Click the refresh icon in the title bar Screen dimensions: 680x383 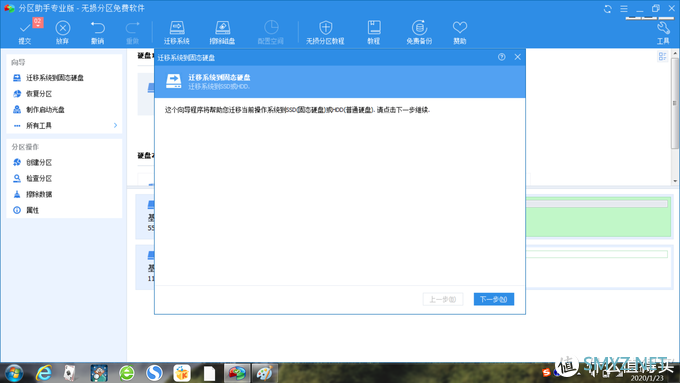coord(608,9)
